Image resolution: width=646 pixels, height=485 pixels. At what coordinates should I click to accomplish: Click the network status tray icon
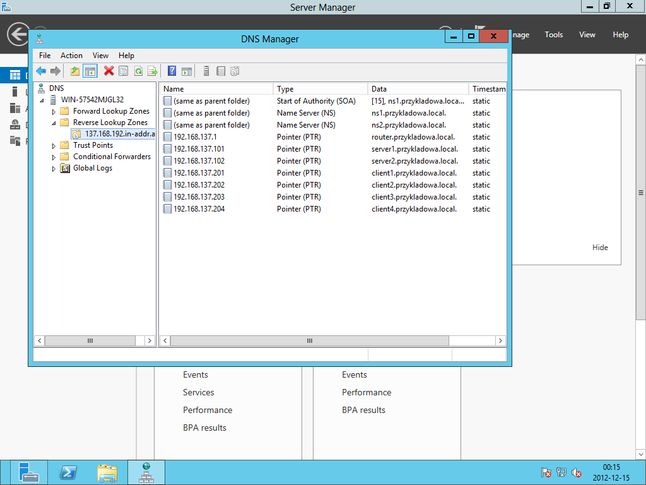[561, 472]
